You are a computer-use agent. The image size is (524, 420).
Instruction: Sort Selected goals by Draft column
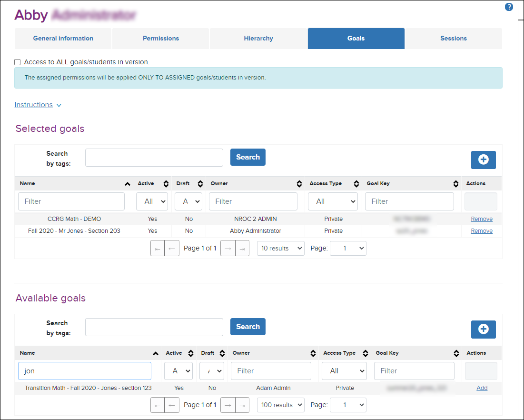[200, 184]
